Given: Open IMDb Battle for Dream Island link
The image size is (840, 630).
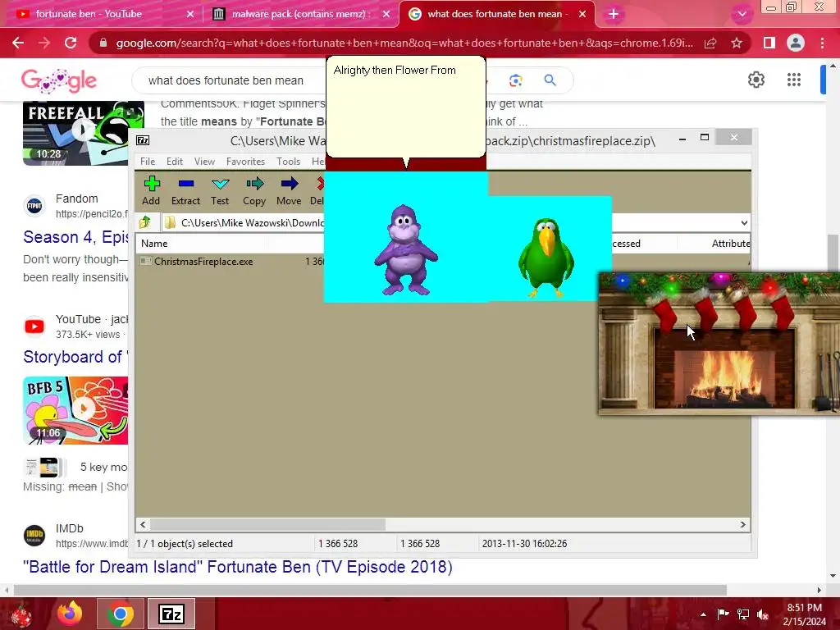Looking at the screenshot, I should coord(238,567).
